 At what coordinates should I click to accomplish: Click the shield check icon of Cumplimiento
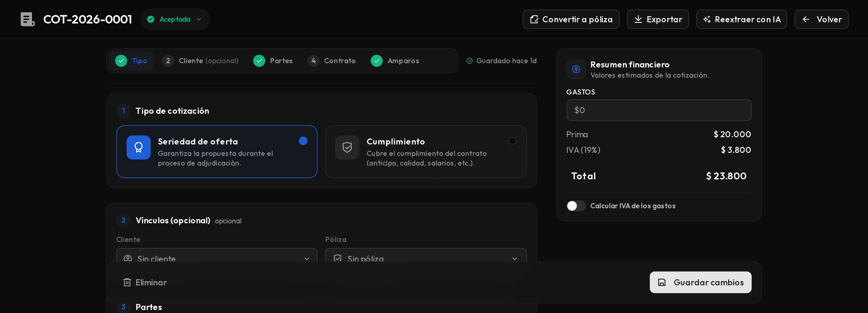tap(347, 147)
